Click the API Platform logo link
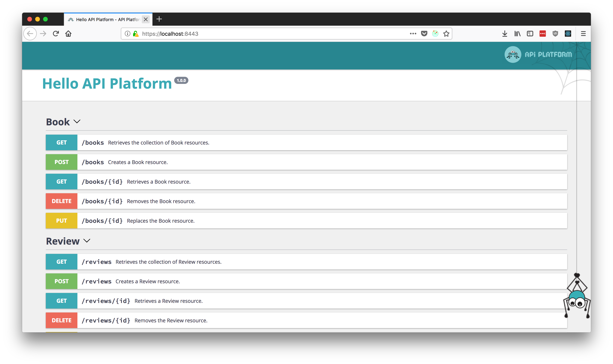 (538, 54)
